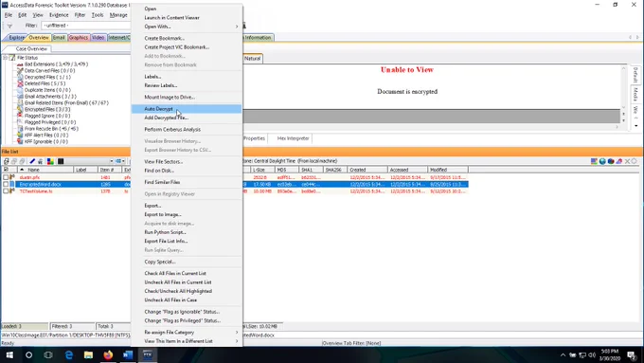Click the multicolor squares icon in File List toolbar
The width and height of the screenshot is (644, 363).
pos(50,161)
